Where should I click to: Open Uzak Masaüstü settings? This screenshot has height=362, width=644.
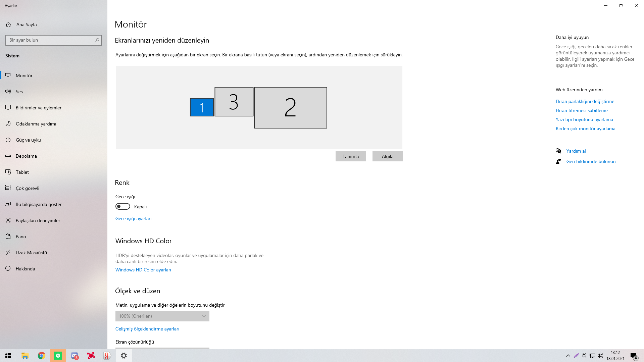54,253
